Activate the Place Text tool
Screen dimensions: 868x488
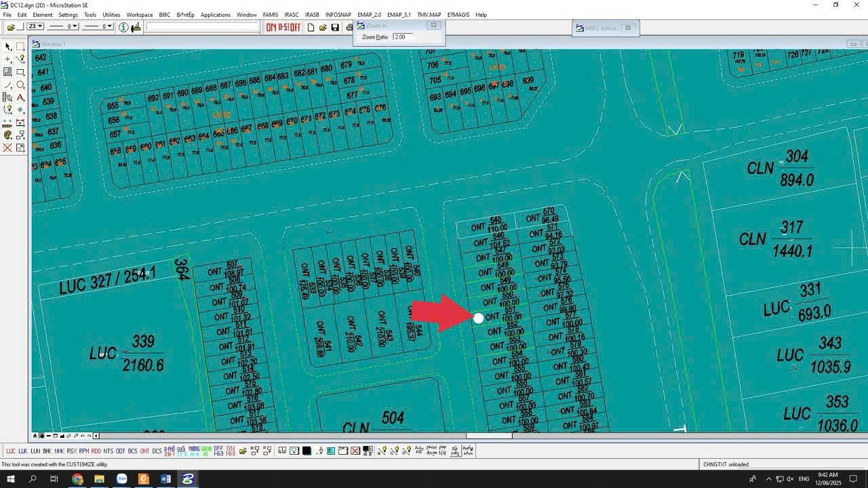pos(20,97)
